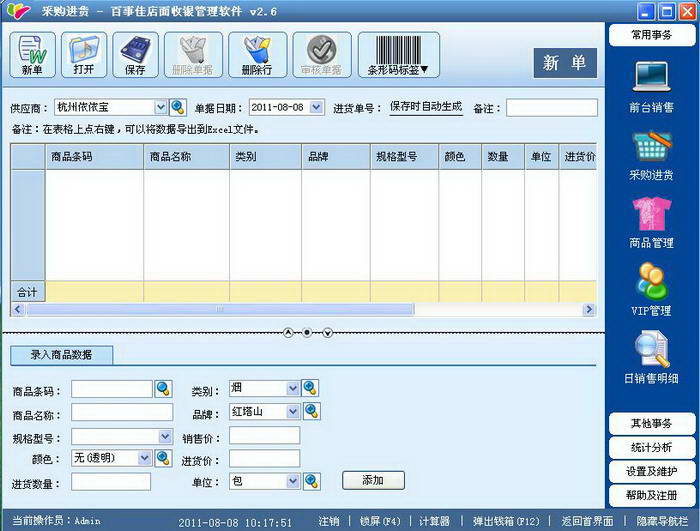Delete the row using 删除行 icon
The width and height of the screenshot is (700, 531).
pyautogui.click(x=257, y=54)
